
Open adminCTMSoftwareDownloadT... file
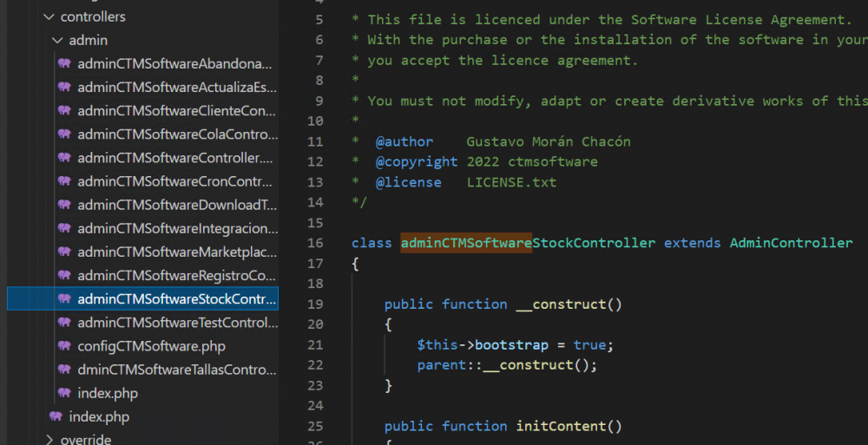pos(176,205)
